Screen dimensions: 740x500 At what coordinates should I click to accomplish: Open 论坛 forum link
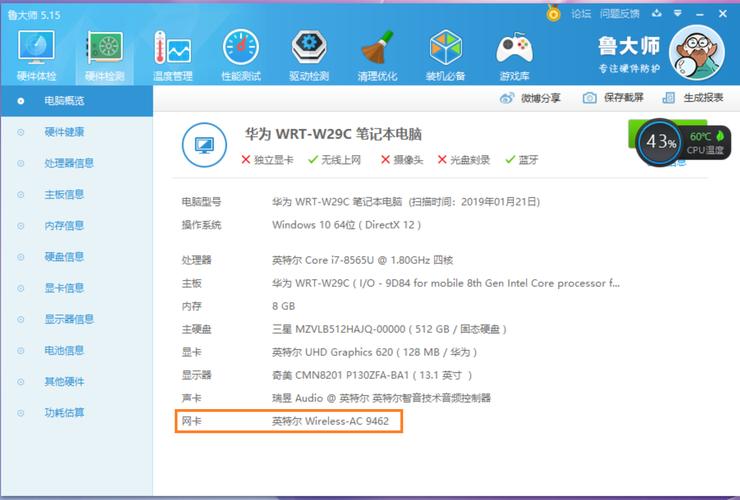coord(581,14)
